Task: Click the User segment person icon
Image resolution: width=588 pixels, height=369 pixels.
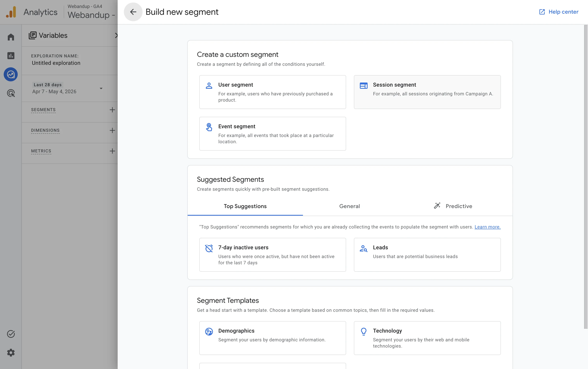Action: pos(209,86)
